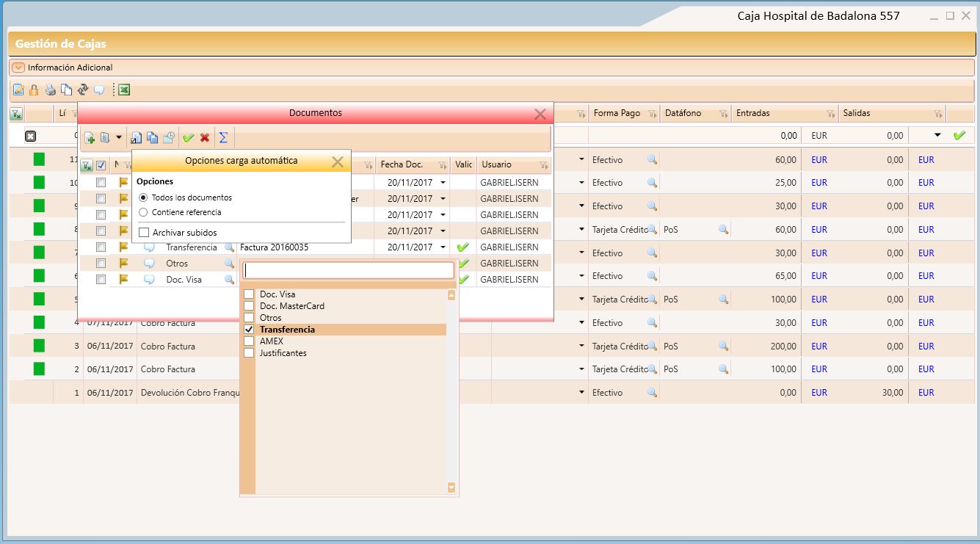
Task: Click the printer icon in main toolbar
Action: click(50, 90)
